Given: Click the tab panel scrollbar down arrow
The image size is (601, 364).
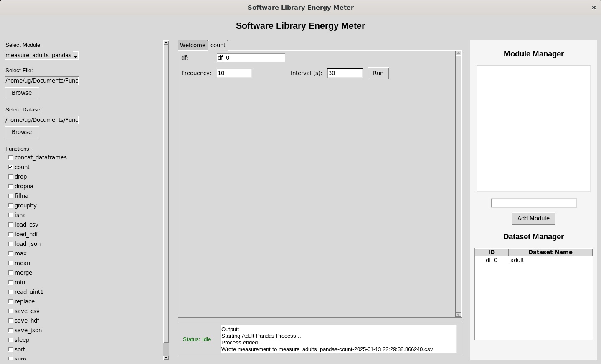Looking at the screenshot, I should (x=459, y=315).
